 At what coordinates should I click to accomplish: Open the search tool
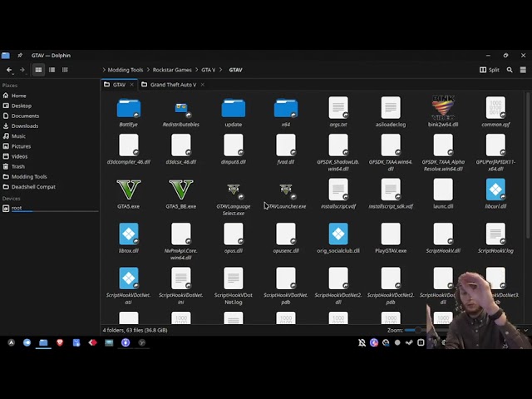click(x=510, y=70)
